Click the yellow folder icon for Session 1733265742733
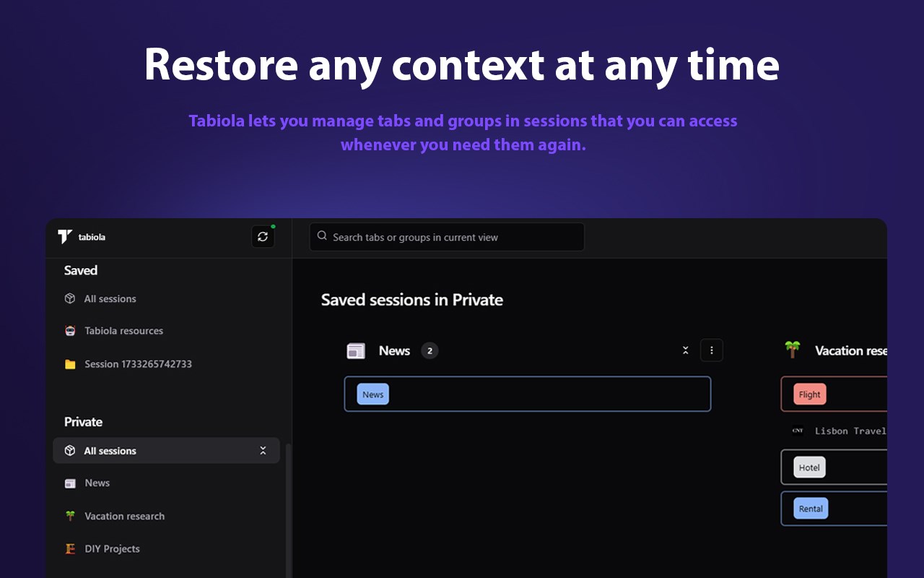 70,364
